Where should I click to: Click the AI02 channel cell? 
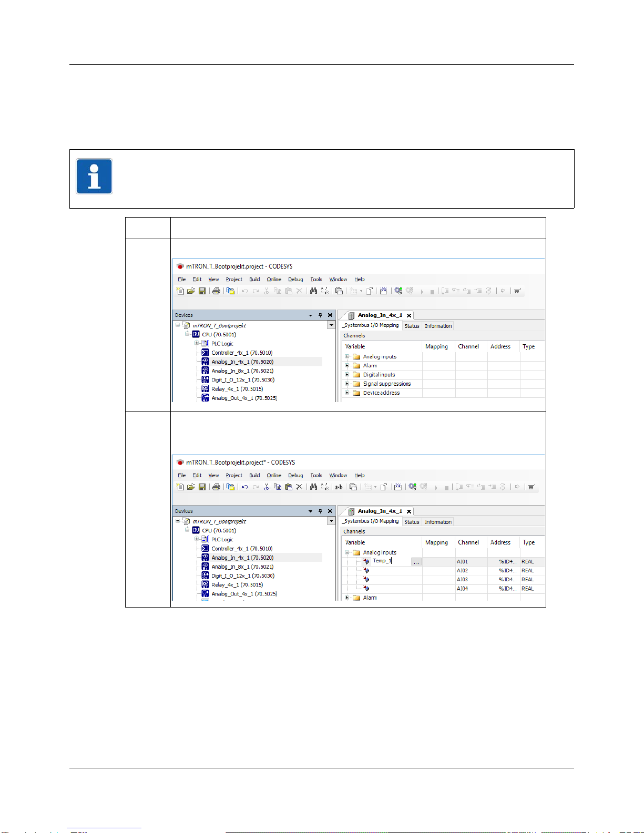pos(472,571)
